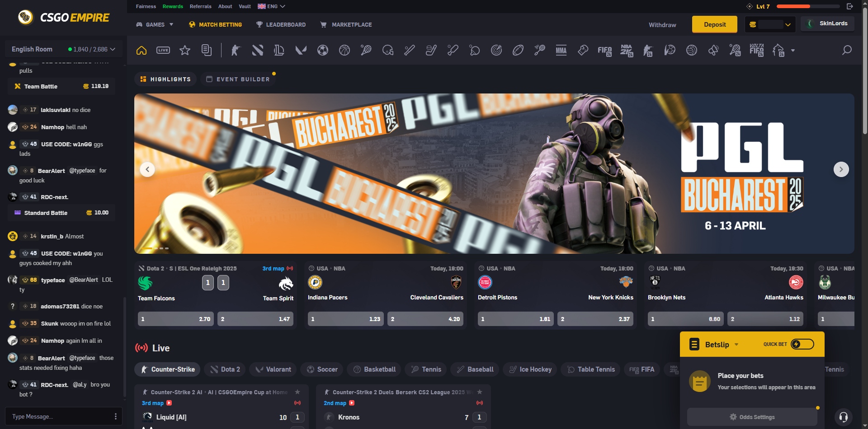Favorite the Duels Berserk CS2 League match
This screenshot has height=429, width=868.
pyautogui.click(x=479, y=392)
